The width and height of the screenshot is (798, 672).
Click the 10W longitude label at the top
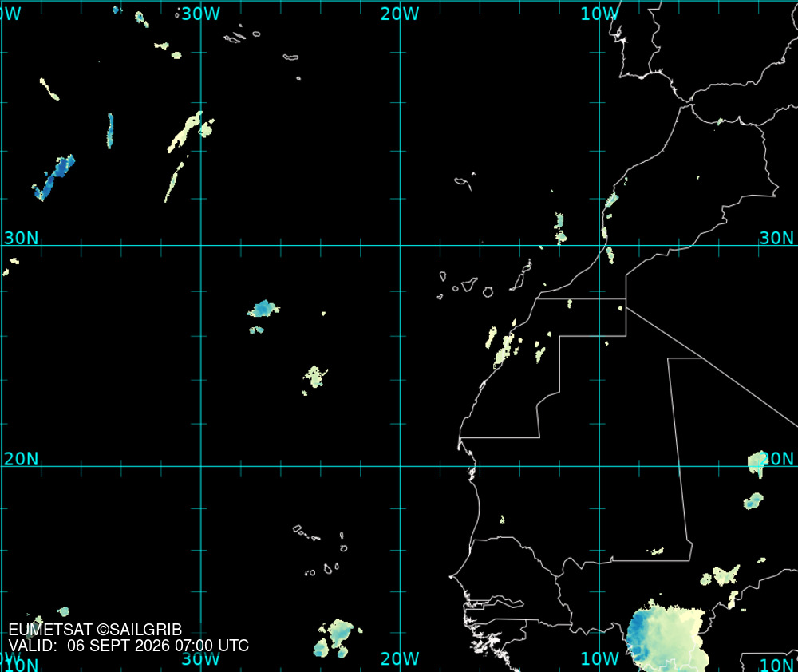pos(599,14)
